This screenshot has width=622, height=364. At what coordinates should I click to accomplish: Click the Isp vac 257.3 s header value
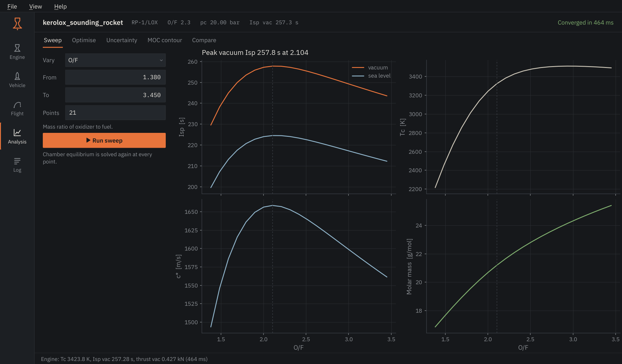click(x=274, y=22)
